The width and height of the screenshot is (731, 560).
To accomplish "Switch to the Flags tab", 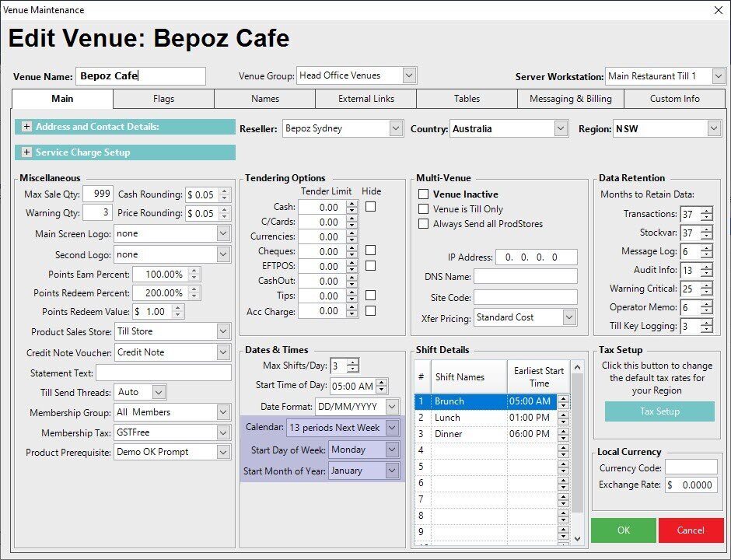I will click(x=163, y=99).
